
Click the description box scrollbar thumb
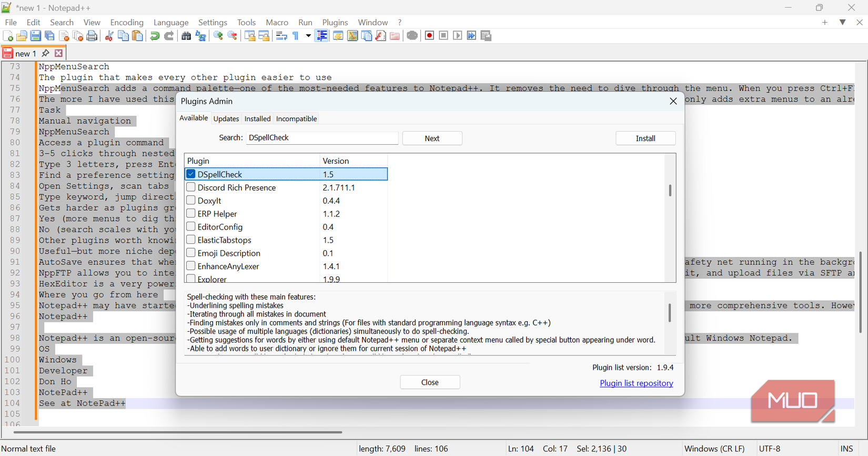(670, 313)
